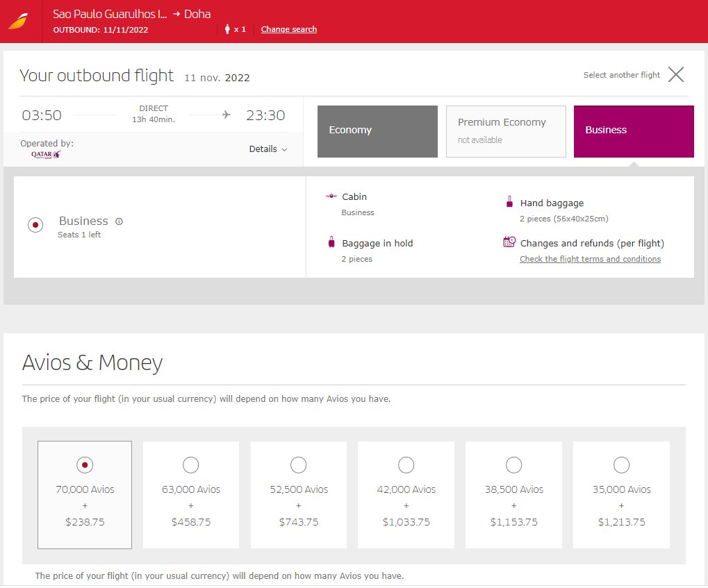Switch to the Economy cabin tab
The width and height of the screenshot is (708, 588).
pos(377,131)
